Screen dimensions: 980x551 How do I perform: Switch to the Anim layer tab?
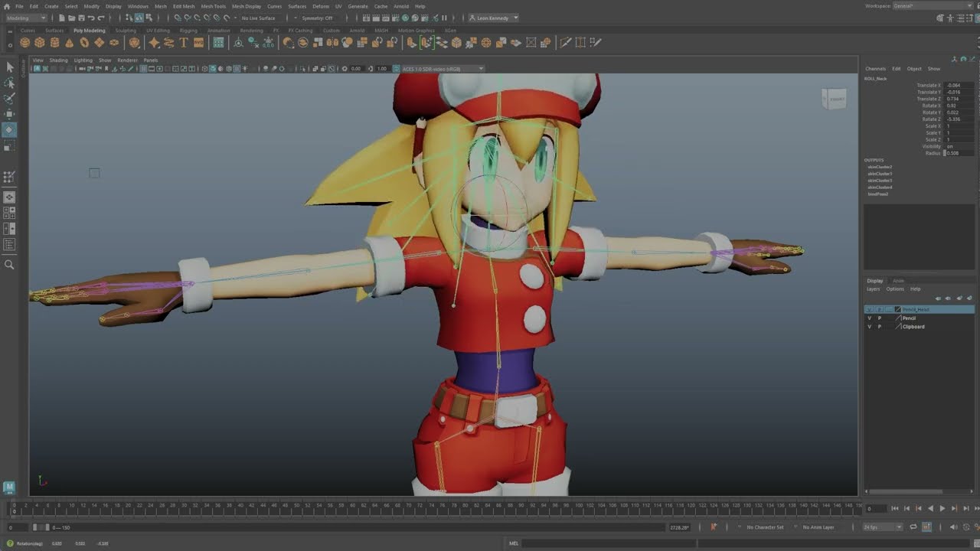coord(898,281)
